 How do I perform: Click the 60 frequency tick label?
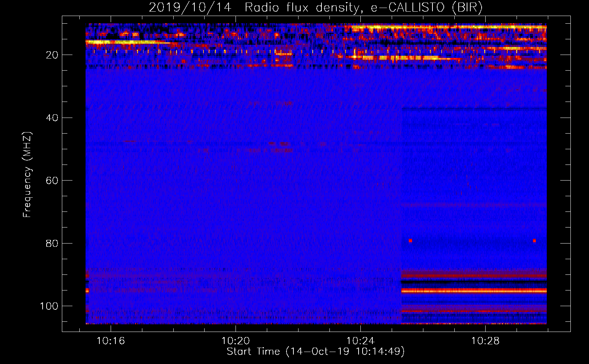(52, 181)
